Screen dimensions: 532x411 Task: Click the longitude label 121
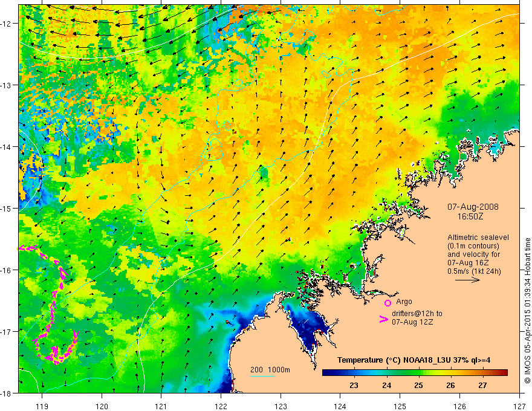tap(161, 406)
